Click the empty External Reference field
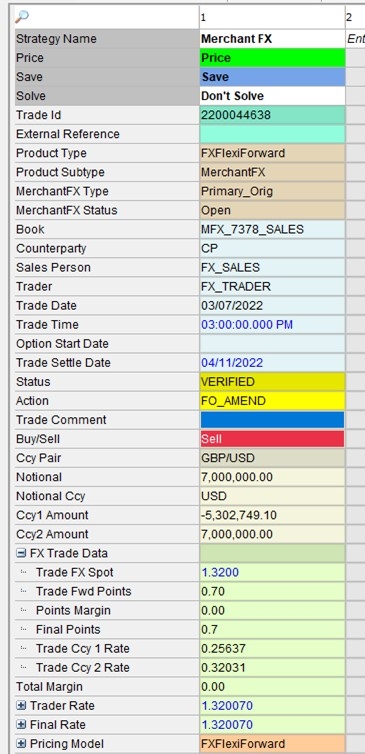 pyautogui.click(x=272, y=134)
